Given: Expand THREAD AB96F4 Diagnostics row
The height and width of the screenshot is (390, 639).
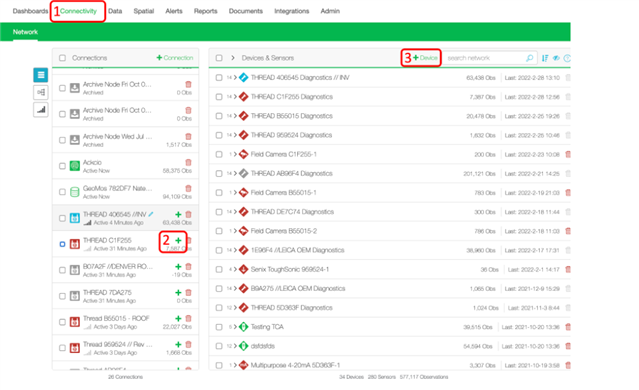Looking at the screenshot, I should [x=235, y=173].
